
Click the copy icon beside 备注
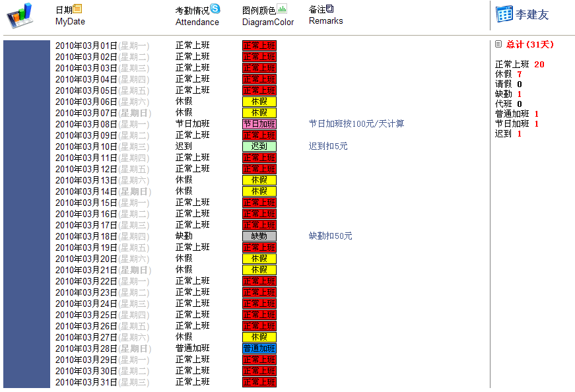tap(330, 9)
